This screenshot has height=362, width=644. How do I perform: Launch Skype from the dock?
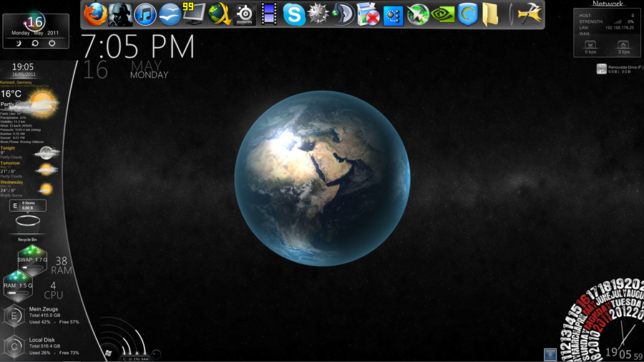pos(294,14)
